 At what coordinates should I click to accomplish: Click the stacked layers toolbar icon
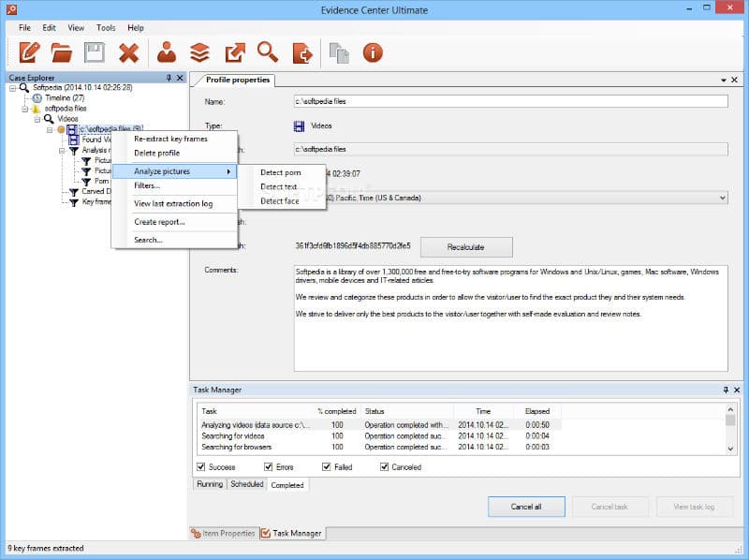pos(199,52)
